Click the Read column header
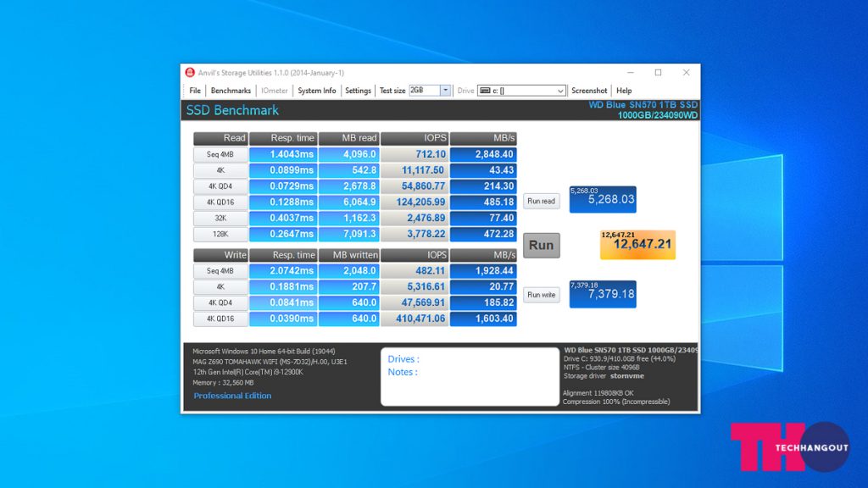 click(x=220, y=138)
